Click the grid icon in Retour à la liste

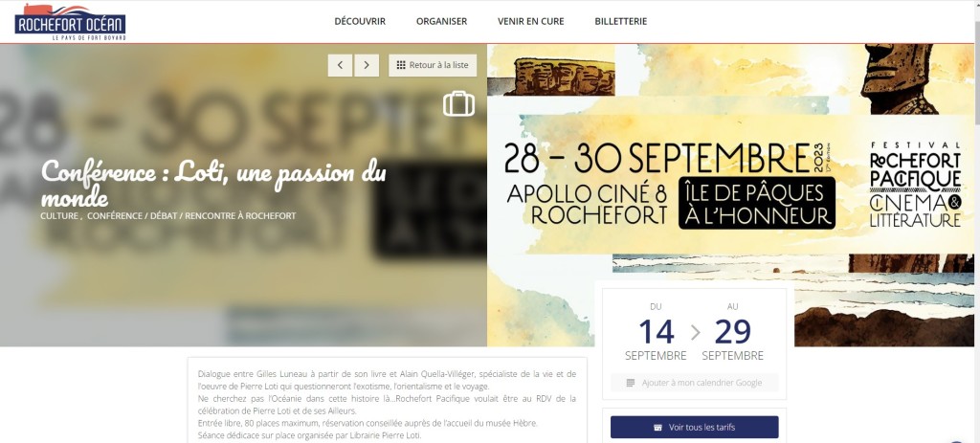401,65
